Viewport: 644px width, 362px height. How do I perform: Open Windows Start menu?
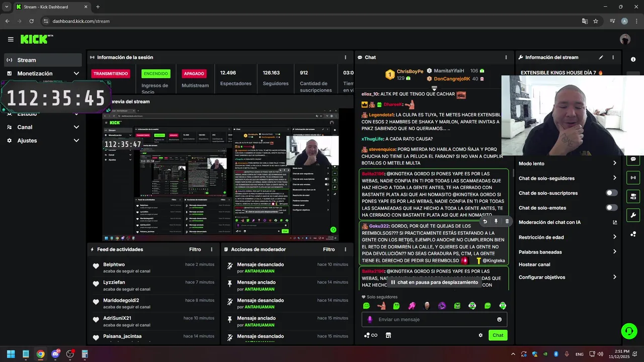11,354
